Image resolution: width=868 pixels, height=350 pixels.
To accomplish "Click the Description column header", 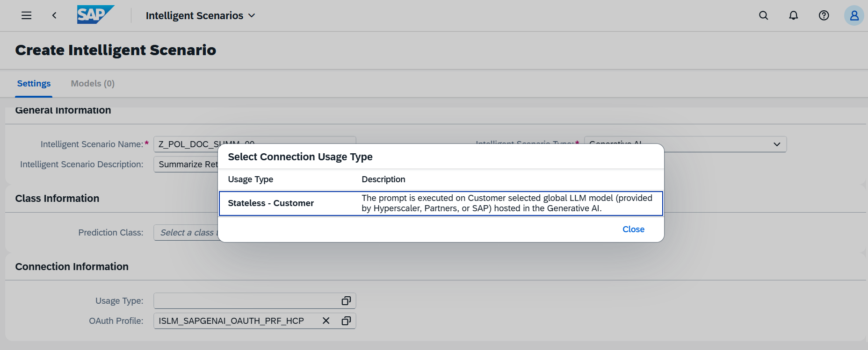I will [x=383, y=179].
